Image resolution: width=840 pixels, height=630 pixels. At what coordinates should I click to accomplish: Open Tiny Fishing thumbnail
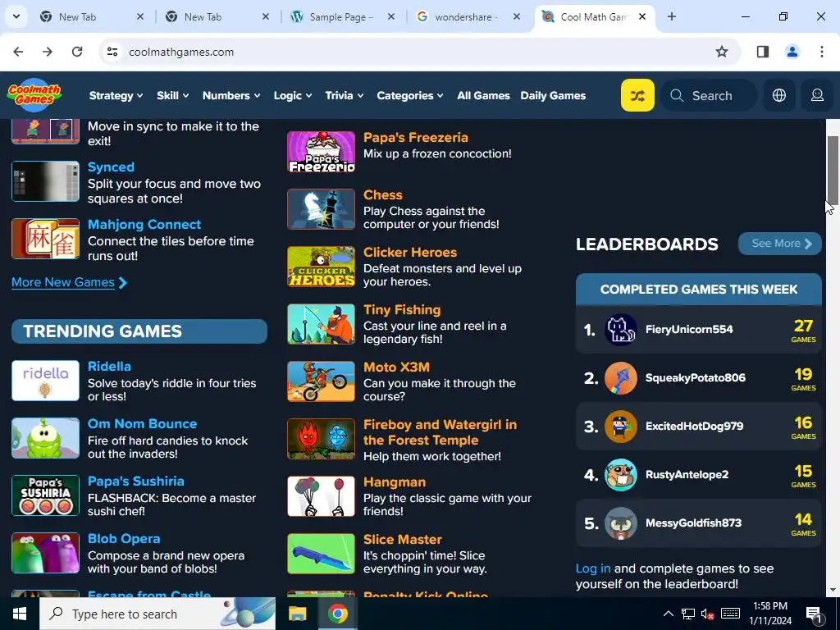pos(321,323)
